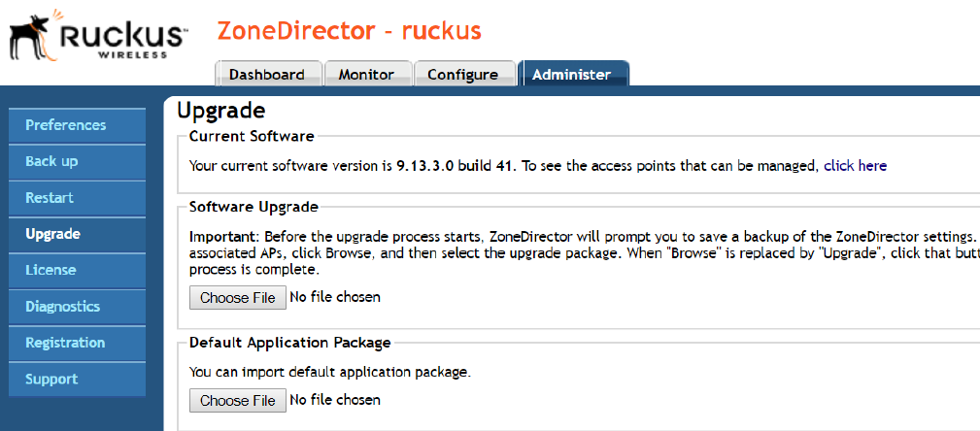Click "No file chosen" in Software Upgrade

tap(335, 297)
